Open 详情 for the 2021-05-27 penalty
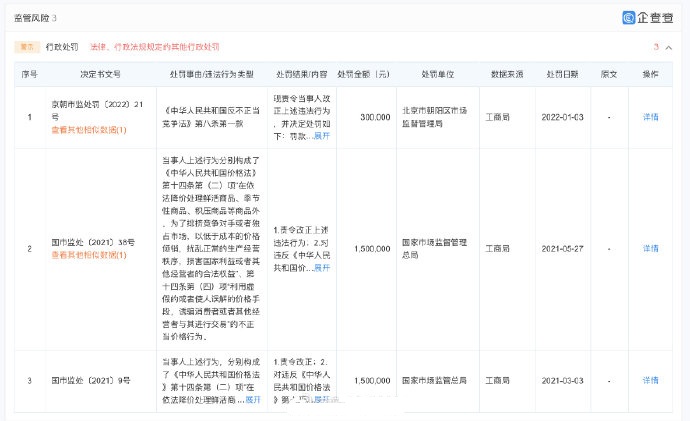The height and width of the screenshot is (421, 690). coord(650,248)
